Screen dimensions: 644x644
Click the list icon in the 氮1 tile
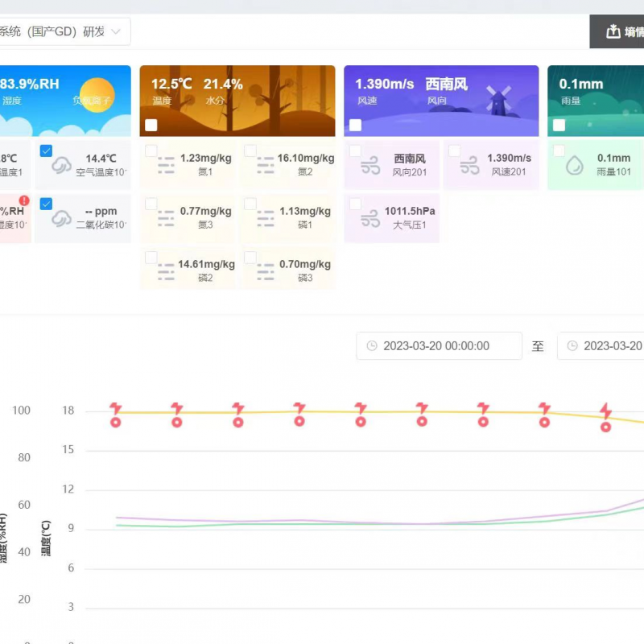[x=167, y=165]
